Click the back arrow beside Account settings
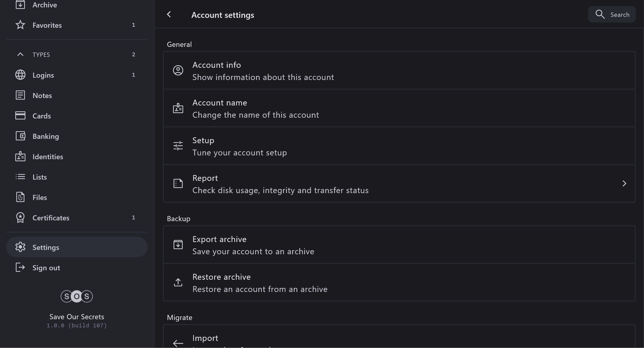This screenshot has height=348, width=644. (169, 15)
